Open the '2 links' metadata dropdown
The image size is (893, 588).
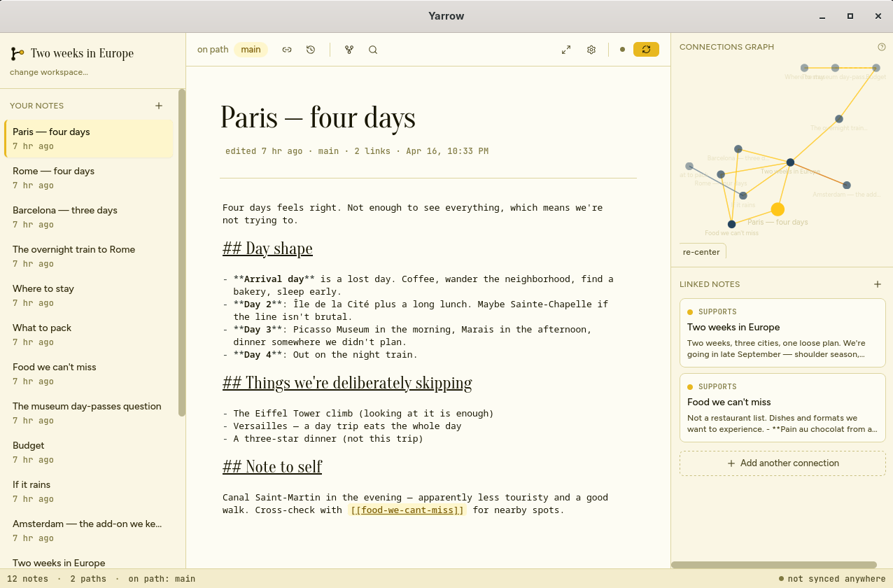pyautogui.click(x=372, y=150)
